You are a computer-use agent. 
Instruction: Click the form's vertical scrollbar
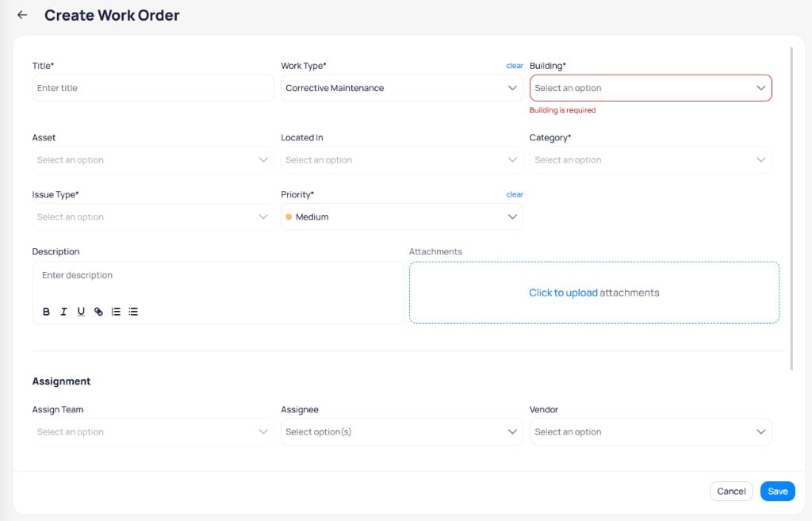click(x=791, y=209)
